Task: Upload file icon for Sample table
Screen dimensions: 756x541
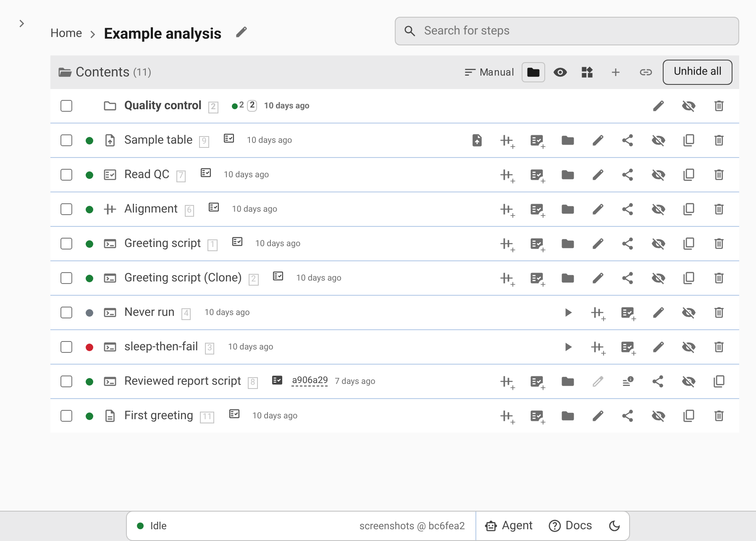Action: [477, 140]
